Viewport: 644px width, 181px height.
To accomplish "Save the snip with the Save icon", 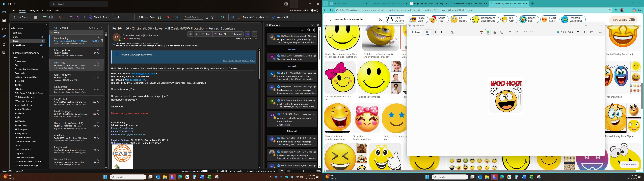I will [578, 32].
